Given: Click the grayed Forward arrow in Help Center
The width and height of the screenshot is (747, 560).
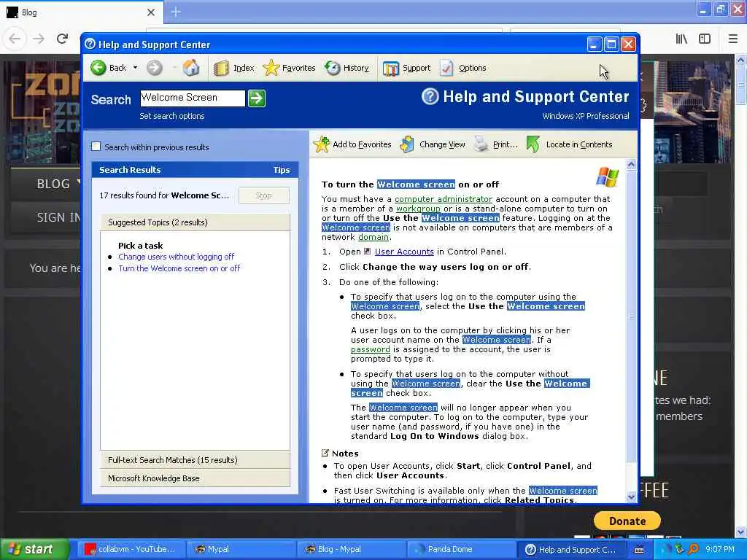Looking at the screenshot, I should pyautogui.click(x=154, y=68).
